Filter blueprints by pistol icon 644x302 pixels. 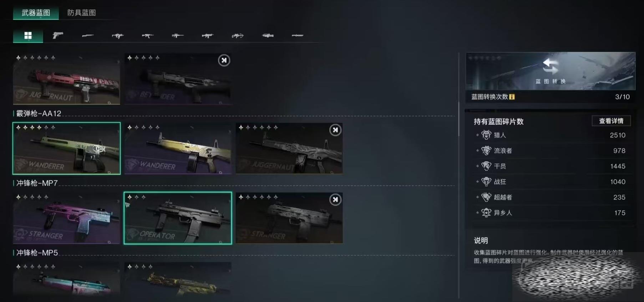(x=58, y=35)
